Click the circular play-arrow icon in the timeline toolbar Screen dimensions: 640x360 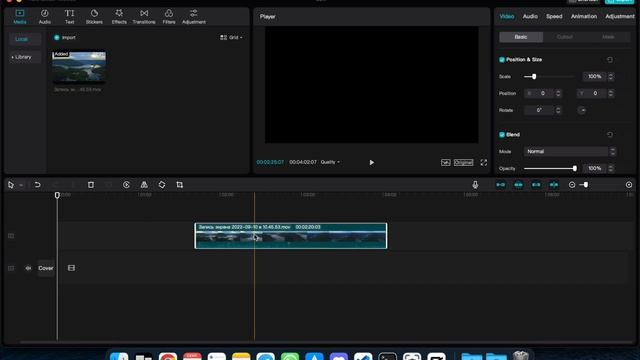click(126, 185)
